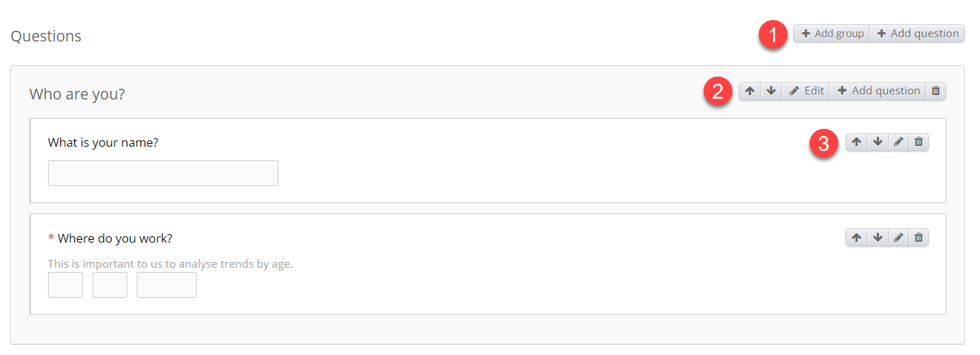Delete the 'Where do you work?' question

918,238
